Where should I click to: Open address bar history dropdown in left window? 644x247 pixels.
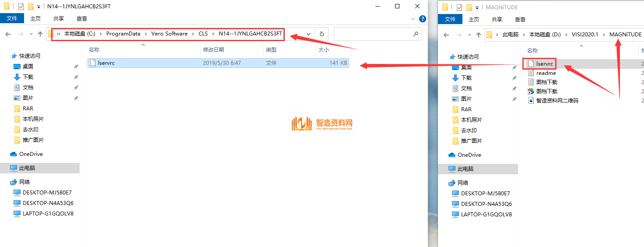click(x=309, y=34)
